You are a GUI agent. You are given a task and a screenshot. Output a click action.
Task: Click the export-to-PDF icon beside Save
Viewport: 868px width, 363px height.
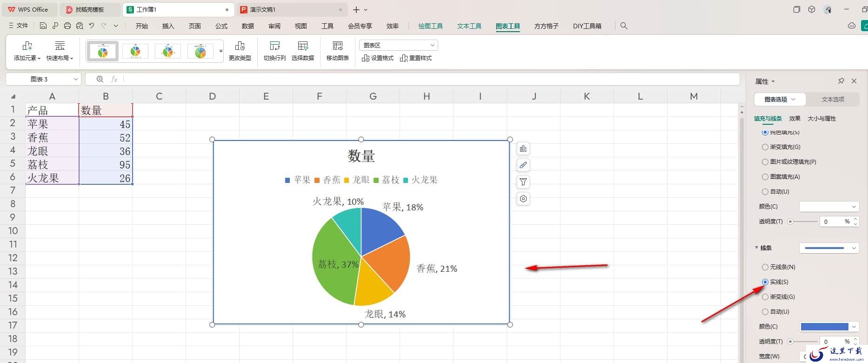point(55,26)
